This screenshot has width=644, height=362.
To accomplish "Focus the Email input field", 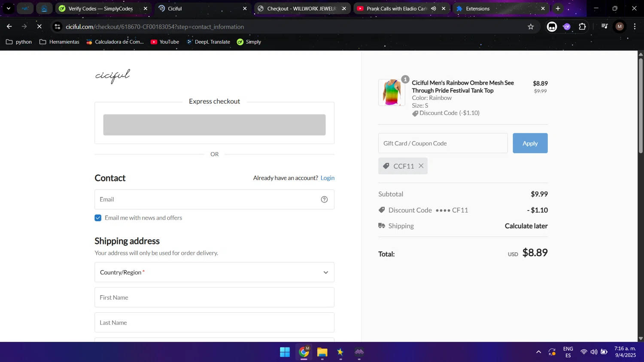I will pos(214,199).
